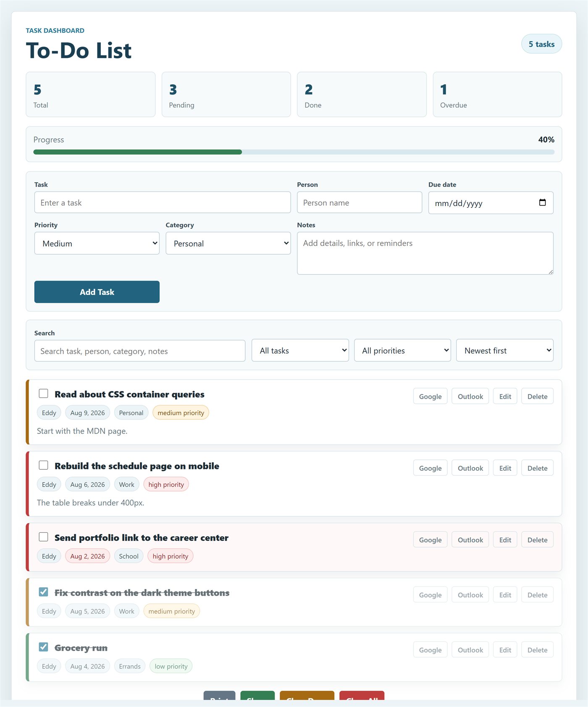Screen dimensions: 588x707
Task: Click Outlook on Fix contrast task
Action: point(470,595)
